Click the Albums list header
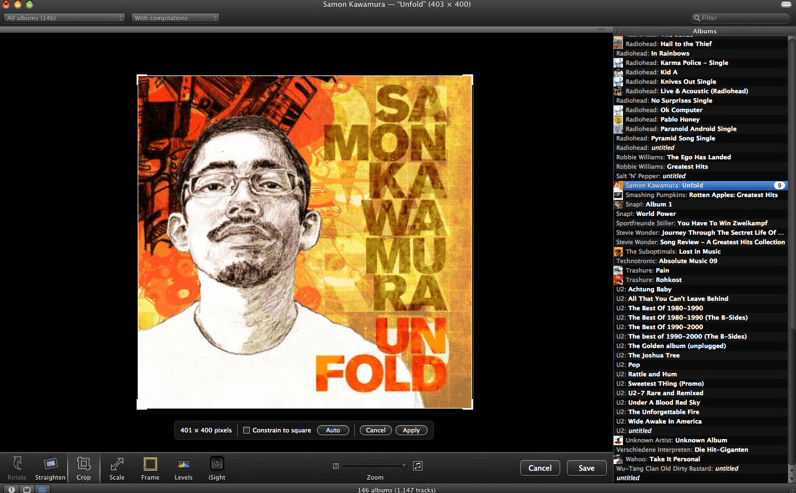Viewport: 796px width, 493px height. [705, 31]
